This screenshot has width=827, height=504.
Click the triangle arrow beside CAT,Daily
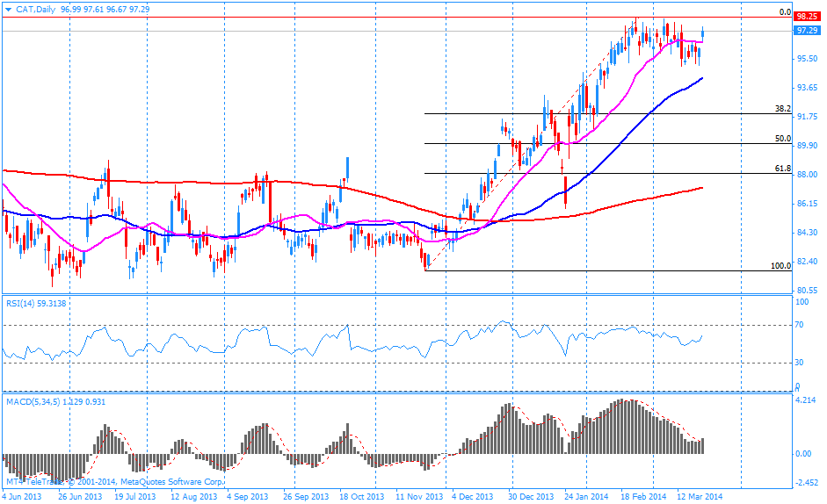(x=8, y=10)
